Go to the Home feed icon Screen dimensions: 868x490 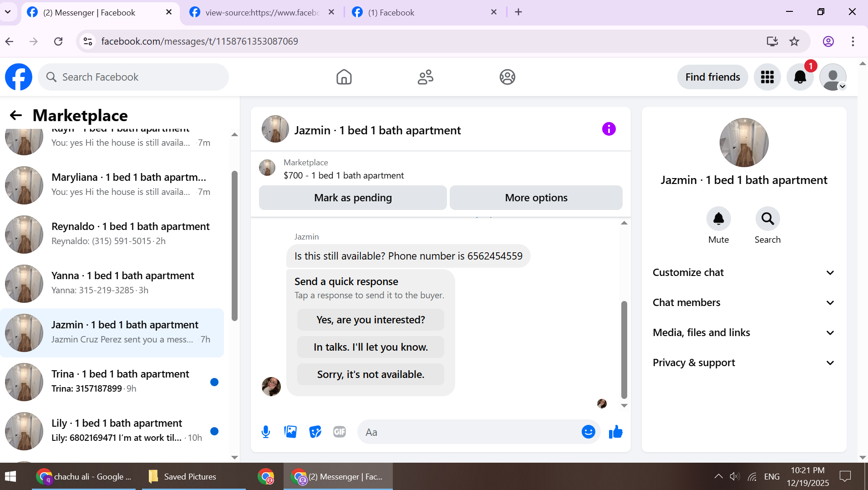point(344,77)
